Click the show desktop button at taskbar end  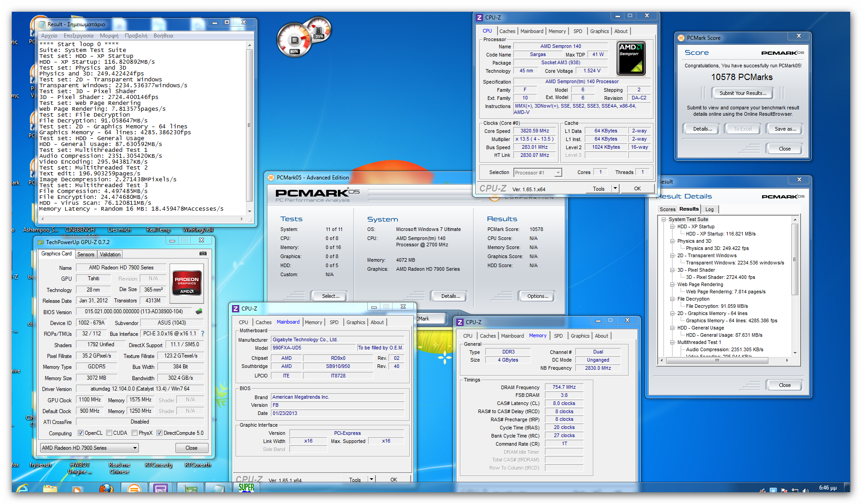[x=847, y=488]
